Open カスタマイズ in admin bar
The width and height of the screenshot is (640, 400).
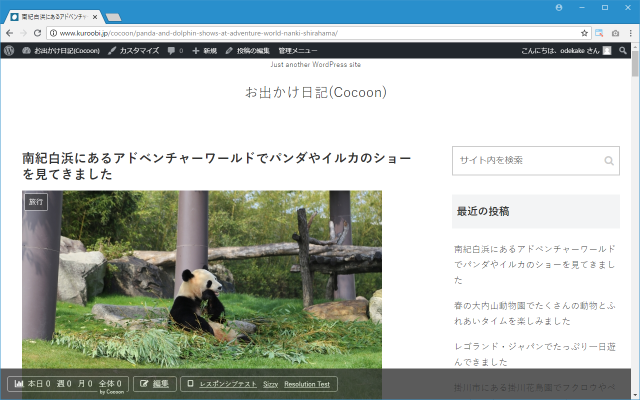click(133, 51)
